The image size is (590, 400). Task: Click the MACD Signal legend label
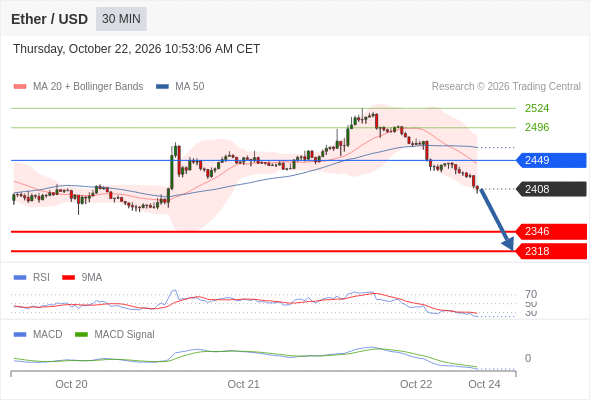click(x=125, y=334)
